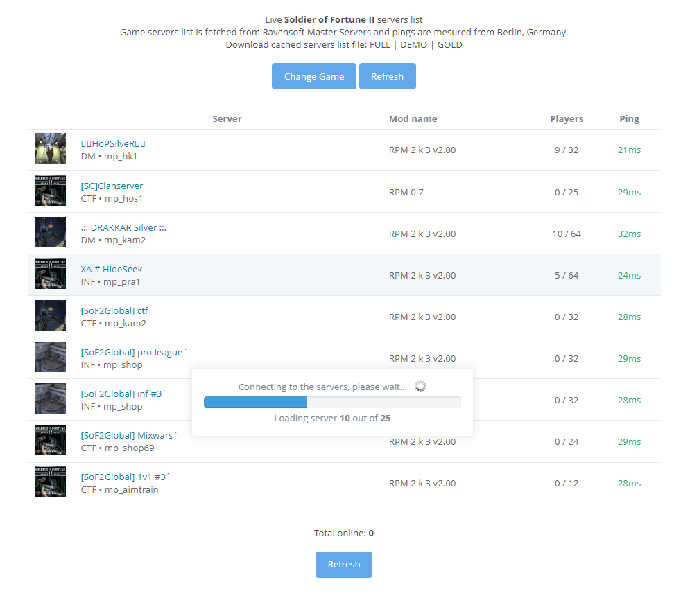
Task: Click the CTF • mp_shop69 map text
Action: [118, 448]
